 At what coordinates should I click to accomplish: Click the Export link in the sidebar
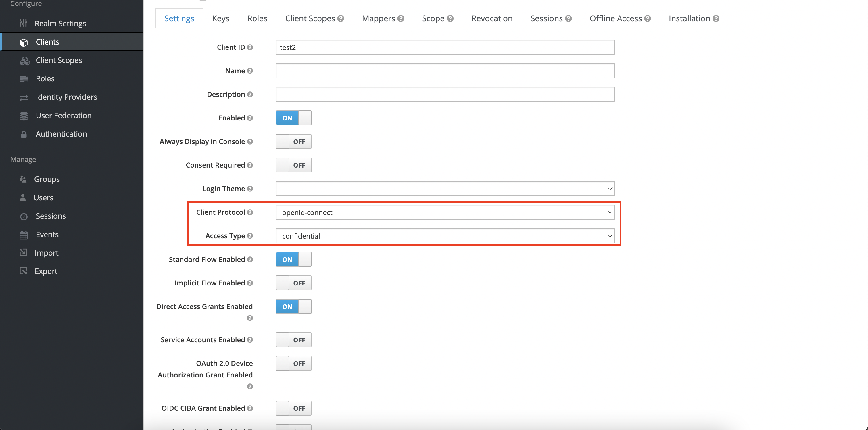pos(45,271)
